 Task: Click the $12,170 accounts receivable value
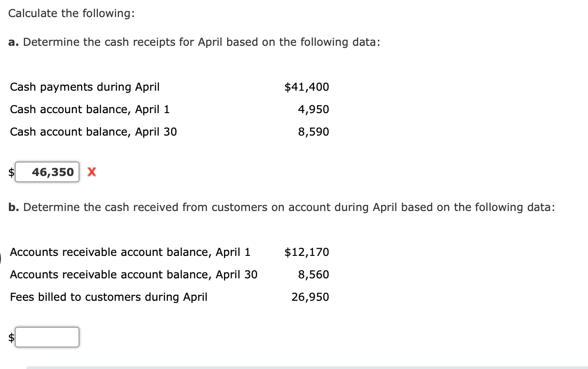pyautogui.click(x=307, y=252)
